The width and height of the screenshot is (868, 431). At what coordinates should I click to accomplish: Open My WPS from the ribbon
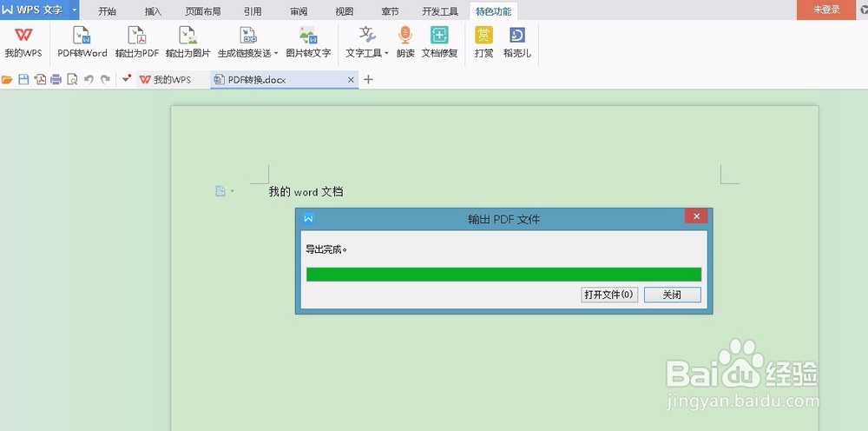[x=23, y=42]
